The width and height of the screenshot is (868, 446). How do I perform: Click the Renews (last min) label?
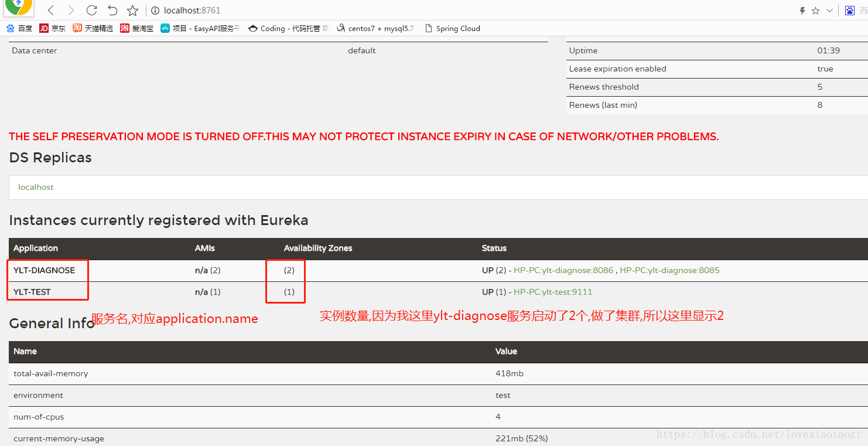(x=603, y=105)
